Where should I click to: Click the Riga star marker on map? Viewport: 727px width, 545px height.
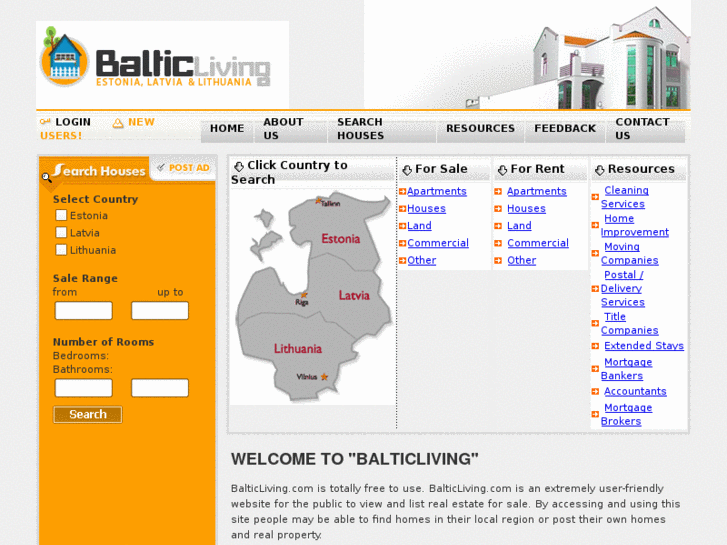pyautogui.click(x=304, y=295)
